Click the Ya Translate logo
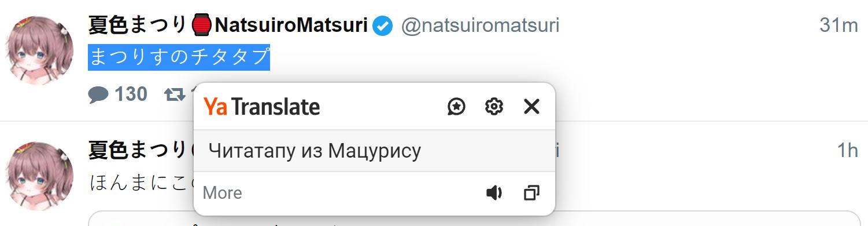The width and height of the screenshot is (868, 226). coord(262,107)
